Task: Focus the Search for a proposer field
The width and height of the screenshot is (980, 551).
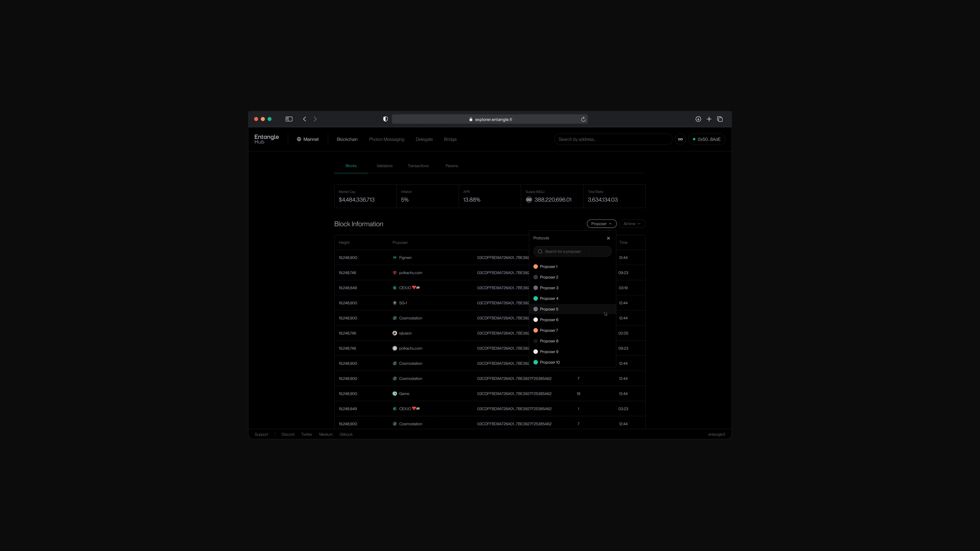Action: pos(573,251)
